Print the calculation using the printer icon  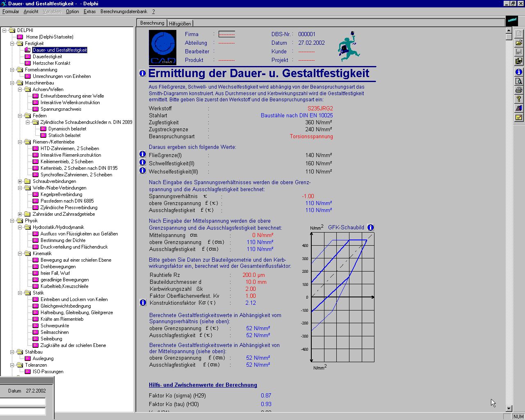coord(519,90)
